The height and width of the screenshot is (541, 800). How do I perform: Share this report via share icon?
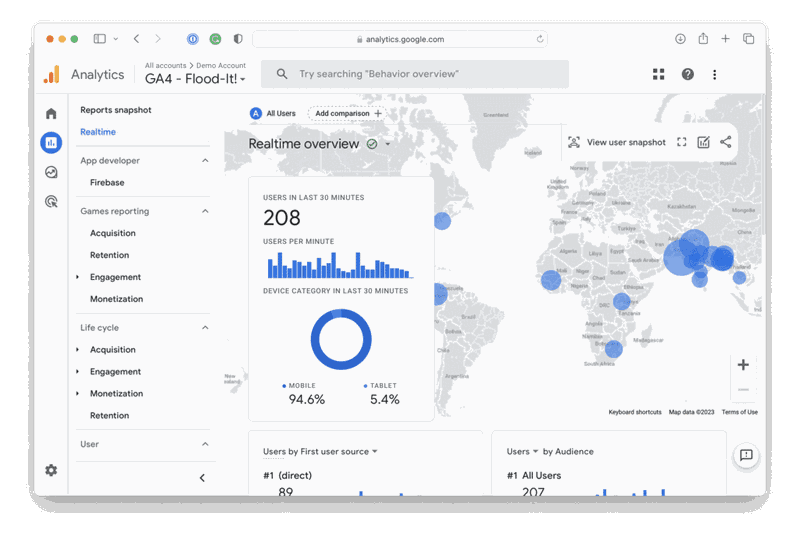coord(726,142)
